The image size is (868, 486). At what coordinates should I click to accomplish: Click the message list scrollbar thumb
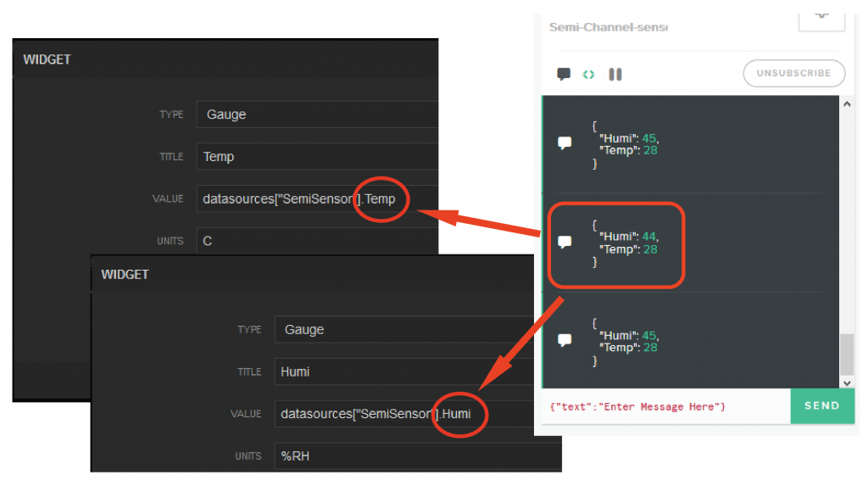click(846, 355)
